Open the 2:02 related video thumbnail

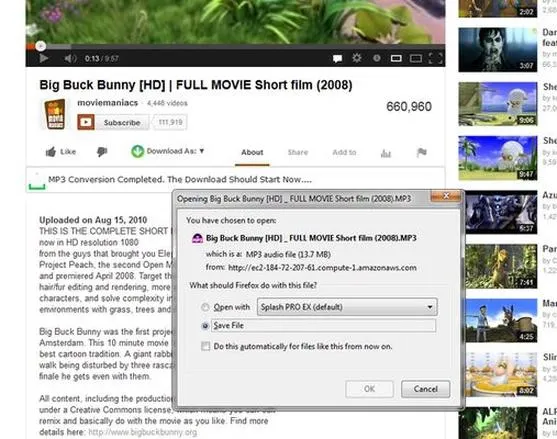498,9
